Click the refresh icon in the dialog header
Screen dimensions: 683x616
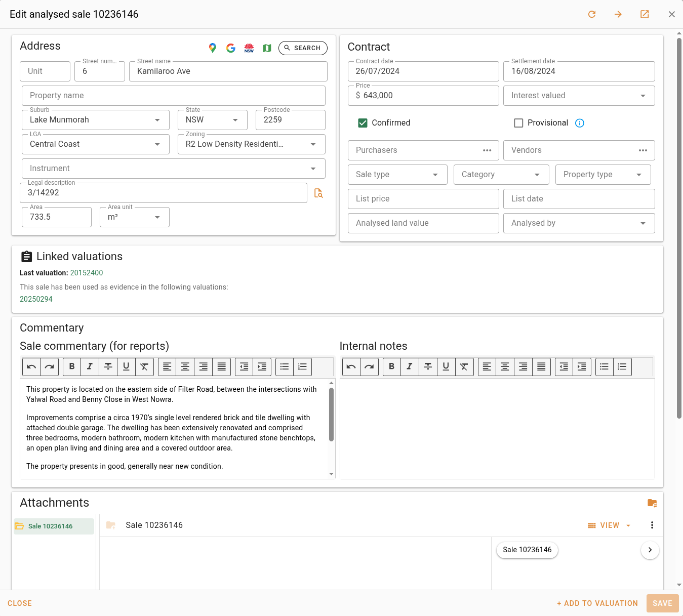tap(592, 14)
